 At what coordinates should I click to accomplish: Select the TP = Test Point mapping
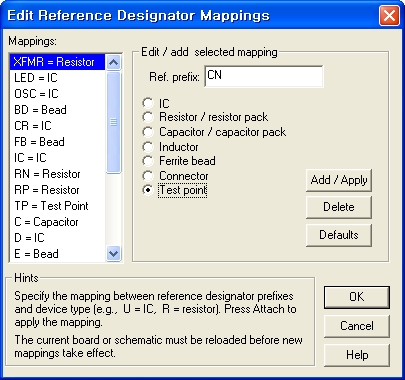(57, 206)
